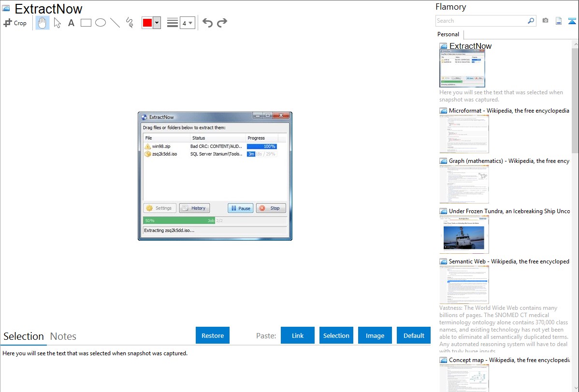This screenshot has height=392, width=579.
Task: Click the Flamory search field
Action: (x=481, y=21)
